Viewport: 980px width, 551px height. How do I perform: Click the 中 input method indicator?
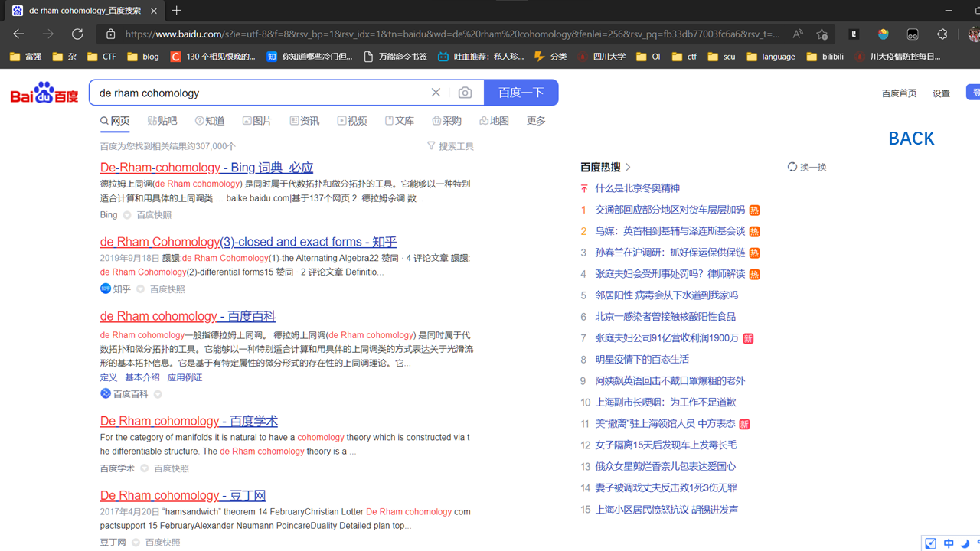tap(949, 543)
